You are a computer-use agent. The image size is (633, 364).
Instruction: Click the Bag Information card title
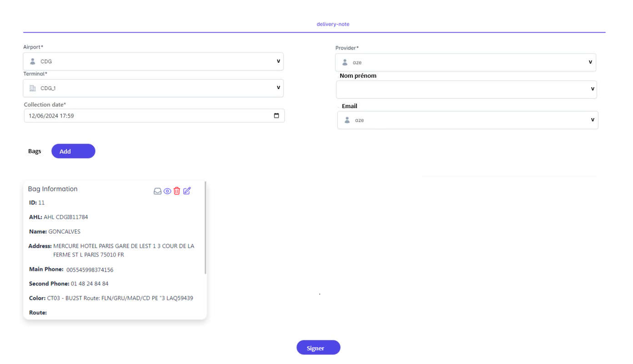53,189
